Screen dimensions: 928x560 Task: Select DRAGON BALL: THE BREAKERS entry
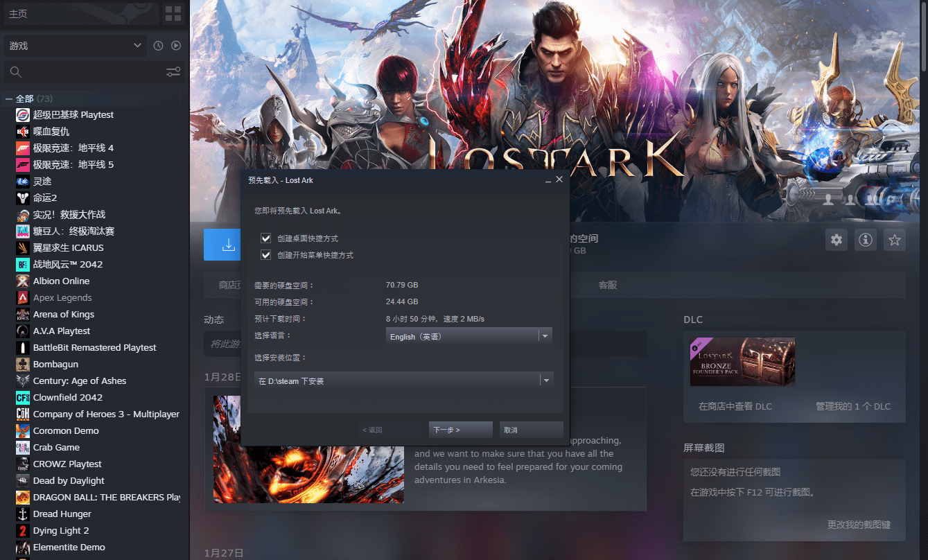click(x=107, y=498)
